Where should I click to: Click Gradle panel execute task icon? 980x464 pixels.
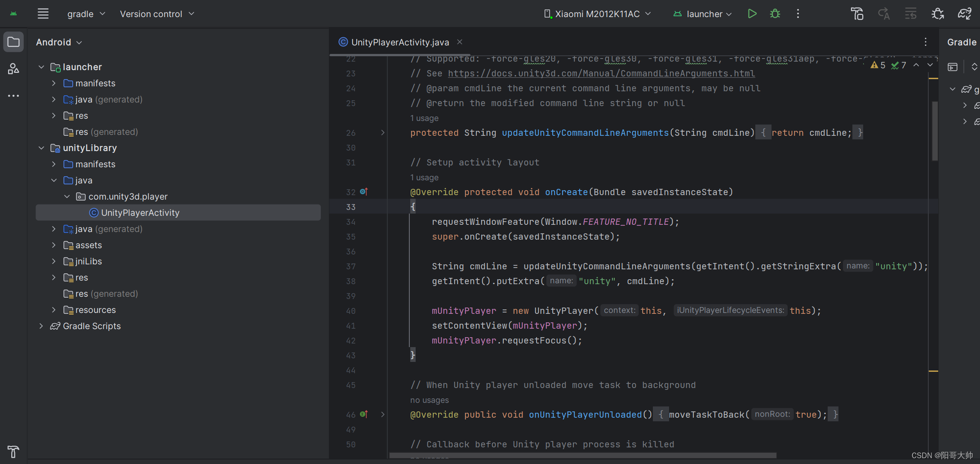[x=953, y=67]
